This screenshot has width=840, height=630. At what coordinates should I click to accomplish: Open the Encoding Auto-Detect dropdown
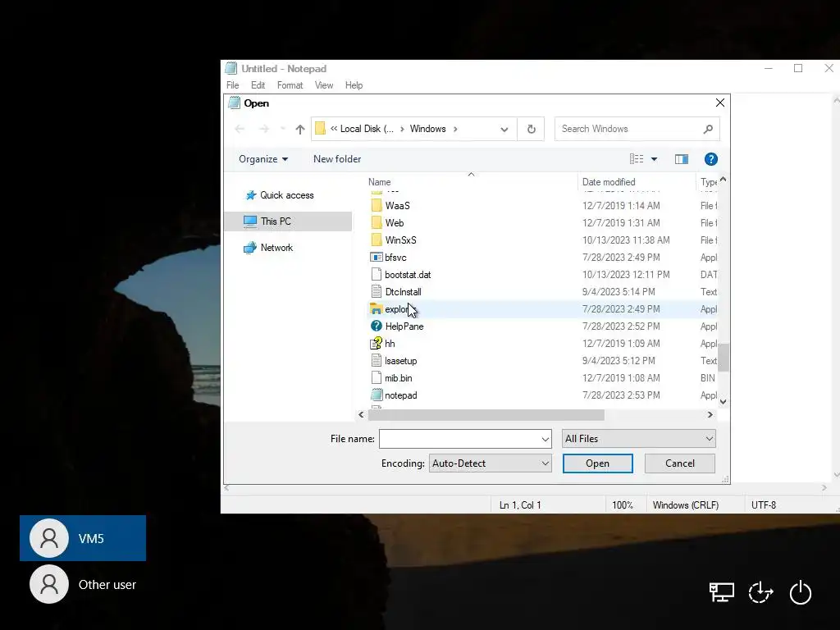tap(491, 463)
